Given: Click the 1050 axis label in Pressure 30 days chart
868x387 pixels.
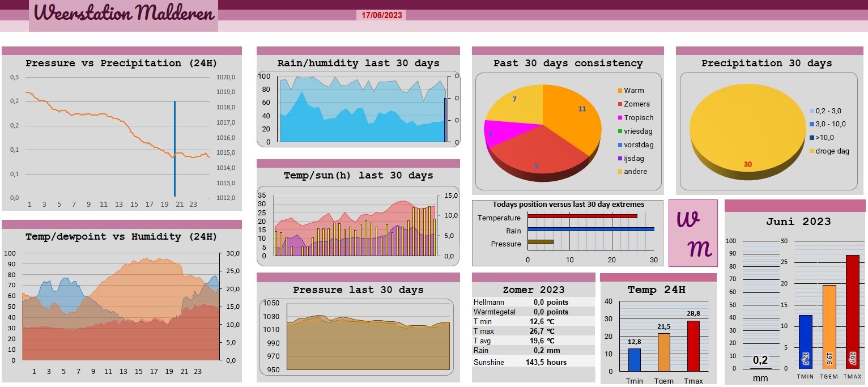Looking at the screenshot, I should pos(271,304).
